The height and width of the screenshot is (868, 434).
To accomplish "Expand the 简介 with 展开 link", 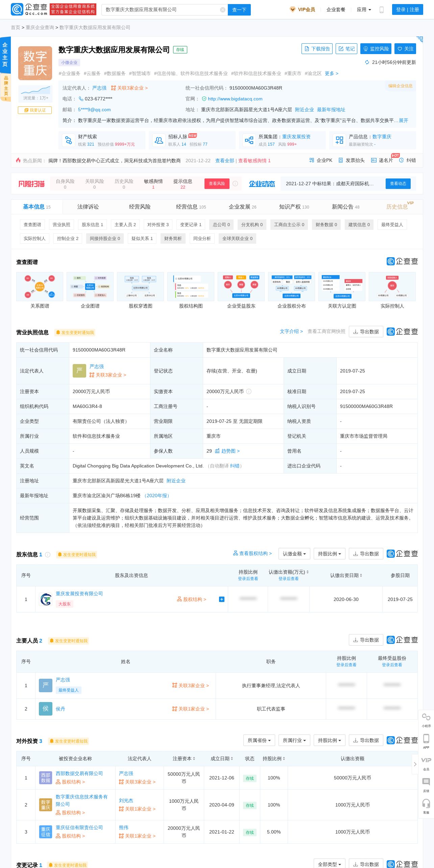I will tap(404, 120).
